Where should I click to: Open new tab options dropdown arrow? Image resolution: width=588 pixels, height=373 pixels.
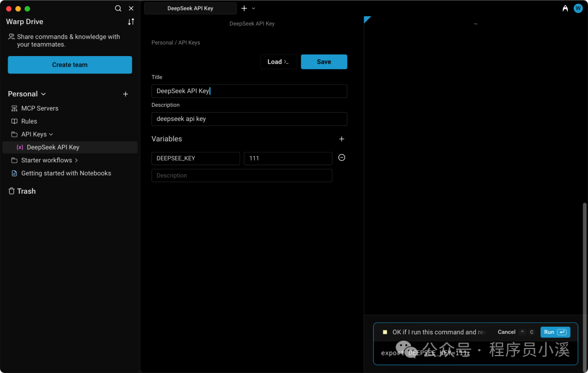pos(254,8)
